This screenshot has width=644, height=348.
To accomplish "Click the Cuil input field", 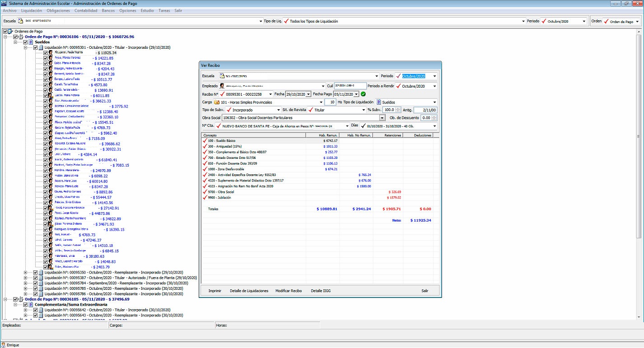I will pos(350,85).
